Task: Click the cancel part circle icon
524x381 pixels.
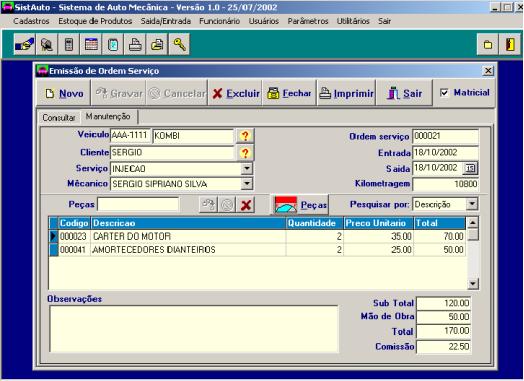Action: pos(227,204)
